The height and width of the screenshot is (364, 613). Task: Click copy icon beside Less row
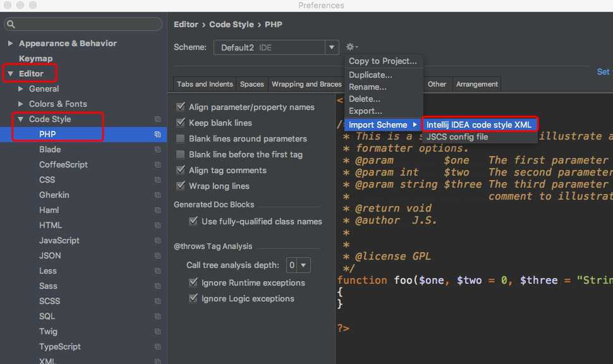point(157,270)
